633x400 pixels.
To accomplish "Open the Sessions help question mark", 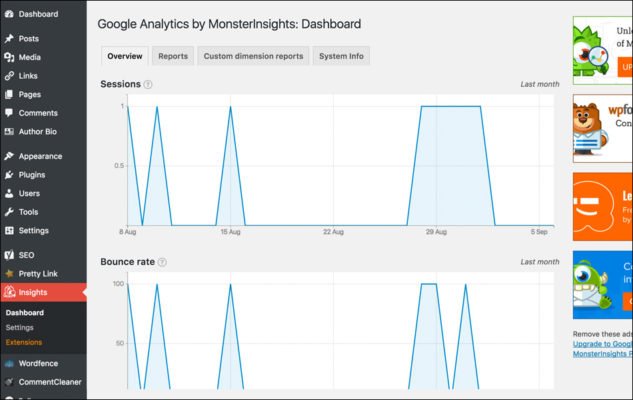I will coord(148,85).
